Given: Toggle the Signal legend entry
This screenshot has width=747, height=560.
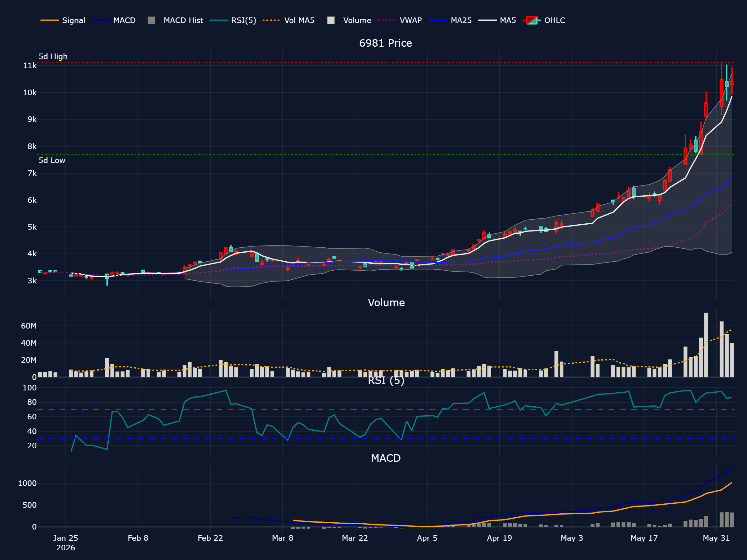Looking at the screenshot, I should [63, 20].
